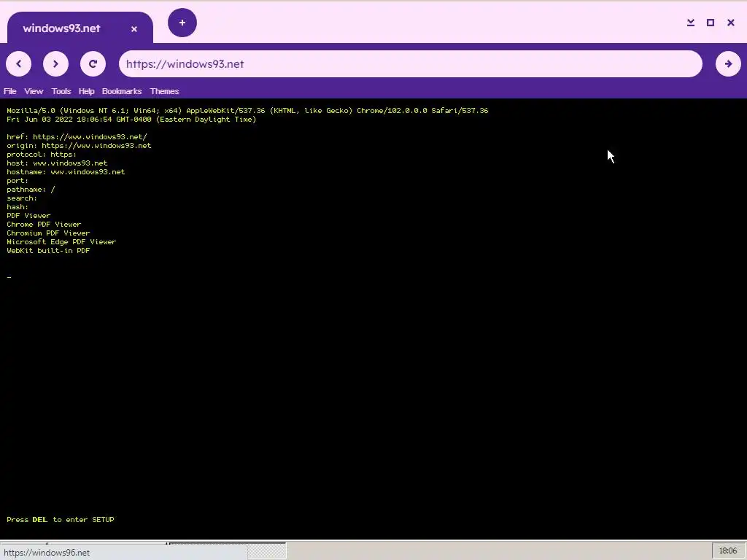The width and height of the screenshot is (747, 560).
Task: Click the port: line
Action: point(18,181)
